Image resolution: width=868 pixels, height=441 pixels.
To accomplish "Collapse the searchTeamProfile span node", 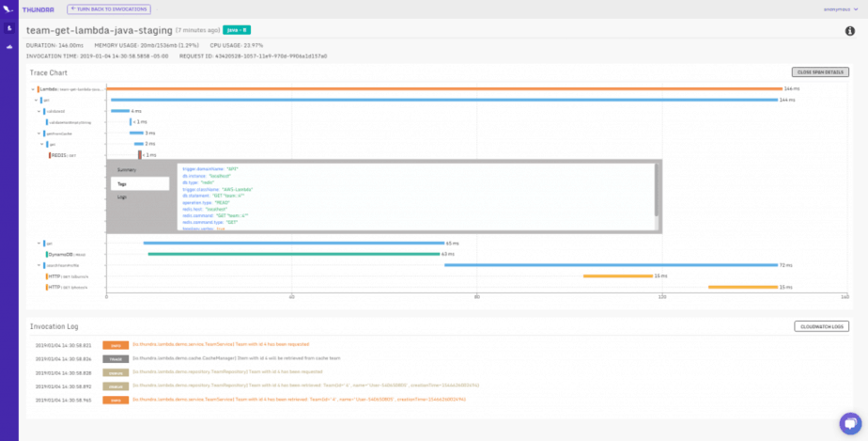I will 38,265.
